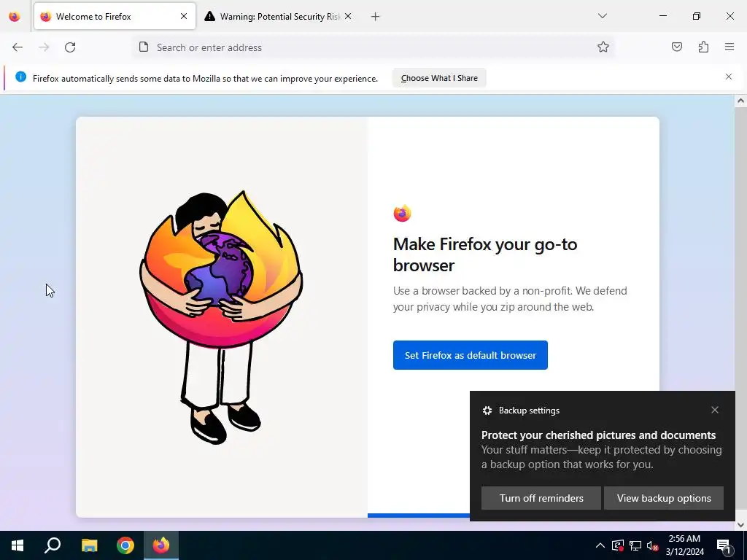Show hidden system tray icons
Viewport: 747px width, 560px height.
[600, 545]
